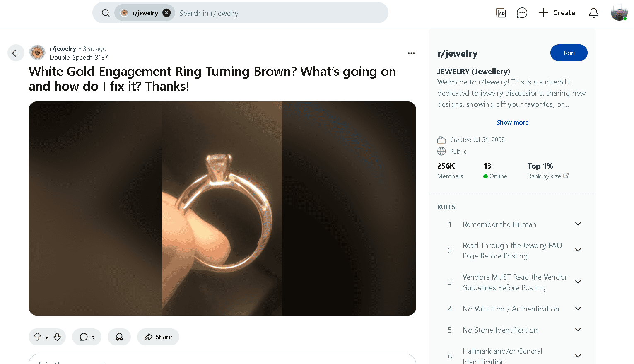Show more of the community description

(512, 123)
